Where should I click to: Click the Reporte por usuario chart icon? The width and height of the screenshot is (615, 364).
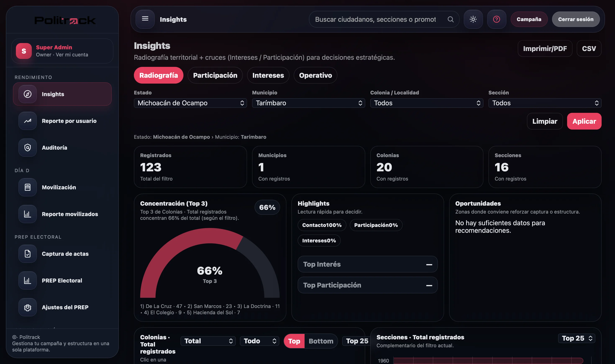click(x=27, y=121)
